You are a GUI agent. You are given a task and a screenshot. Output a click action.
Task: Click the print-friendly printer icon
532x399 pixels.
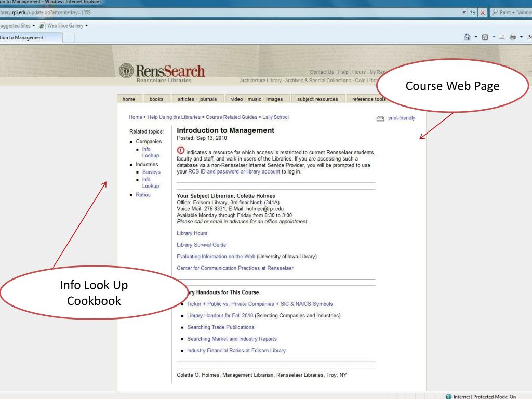click(x=380, y=118)
